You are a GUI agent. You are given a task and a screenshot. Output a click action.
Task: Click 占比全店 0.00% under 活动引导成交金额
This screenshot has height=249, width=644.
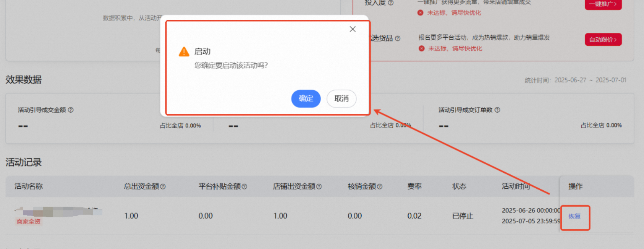(180, 125)
